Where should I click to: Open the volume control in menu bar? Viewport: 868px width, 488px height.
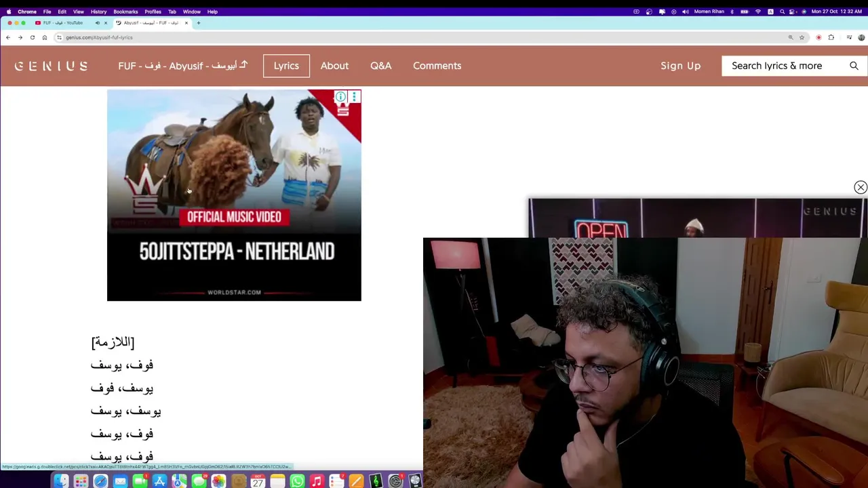point(686,12)
